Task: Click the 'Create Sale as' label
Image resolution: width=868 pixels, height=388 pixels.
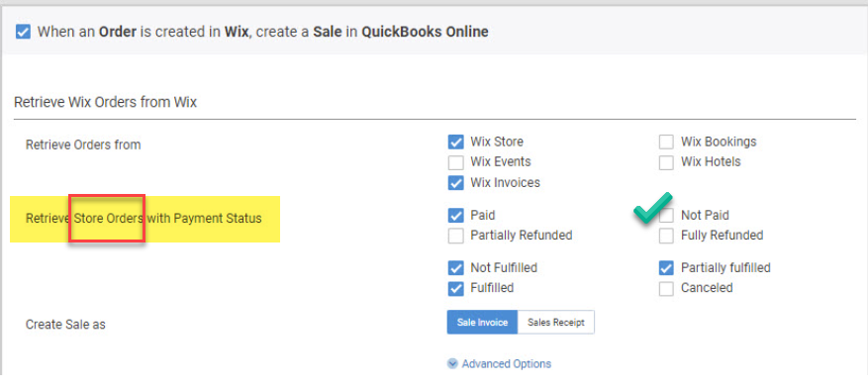Action: pyautogui.click(x=65, y=325)
